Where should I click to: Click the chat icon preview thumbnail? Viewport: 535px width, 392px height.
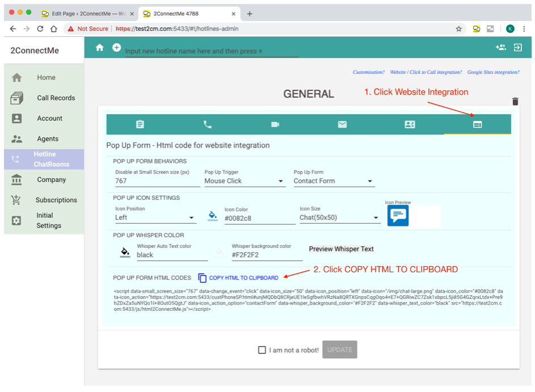pos(398,216)
